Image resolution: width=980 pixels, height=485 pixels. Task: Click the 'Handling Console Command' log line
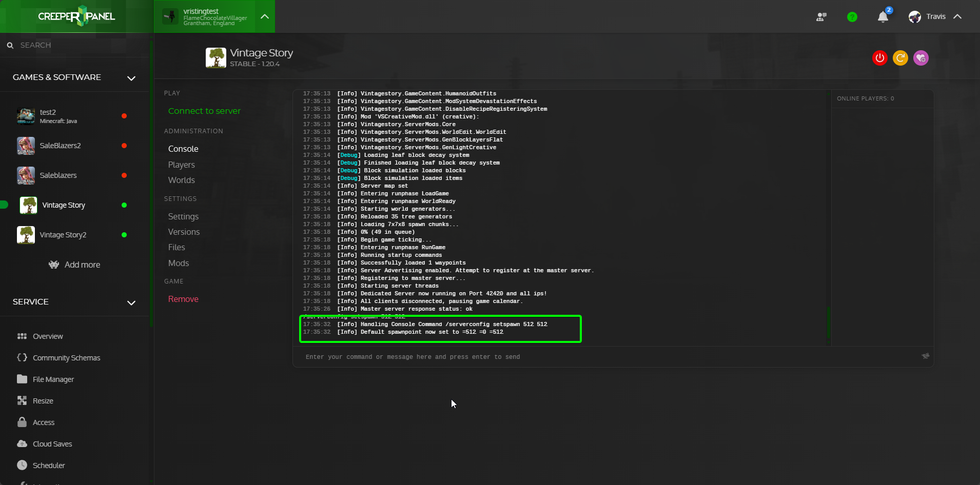(x=425, y=325)
